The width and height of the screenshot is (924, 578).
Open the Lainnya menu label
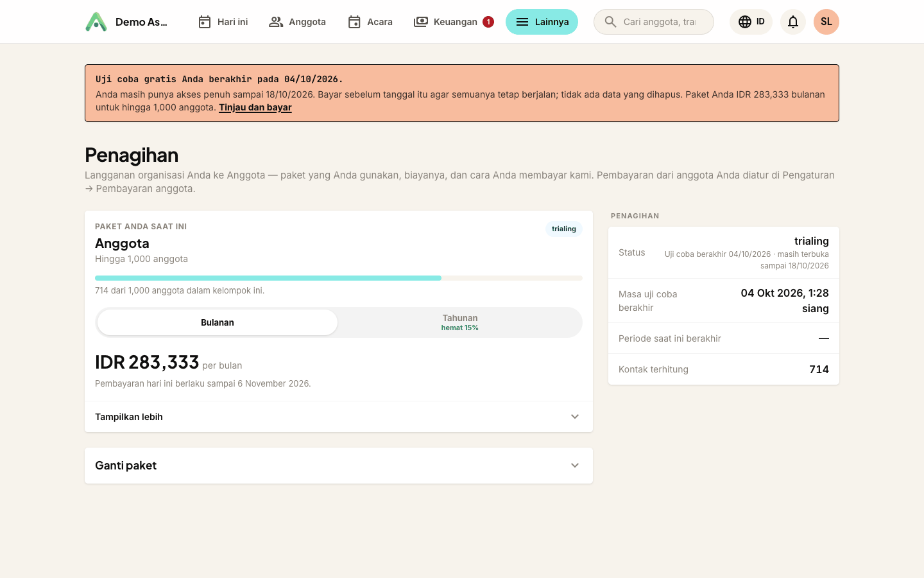click(x=552, y=22)
